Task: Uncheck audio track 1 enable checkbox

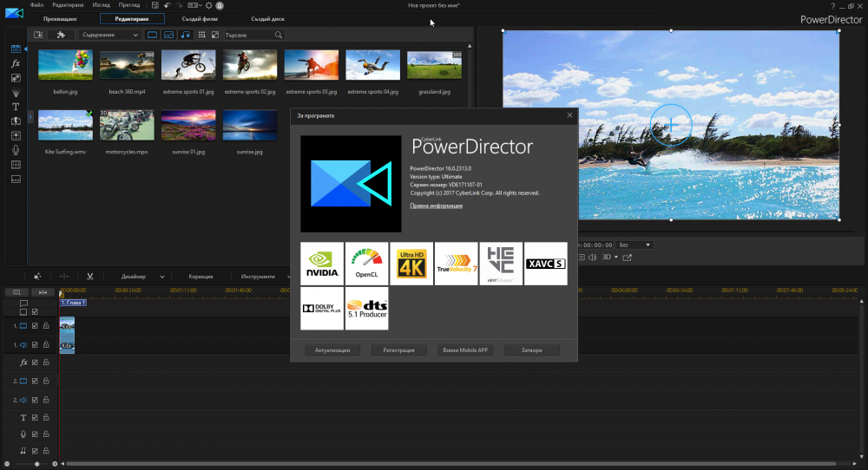Action: pos(35,345)
